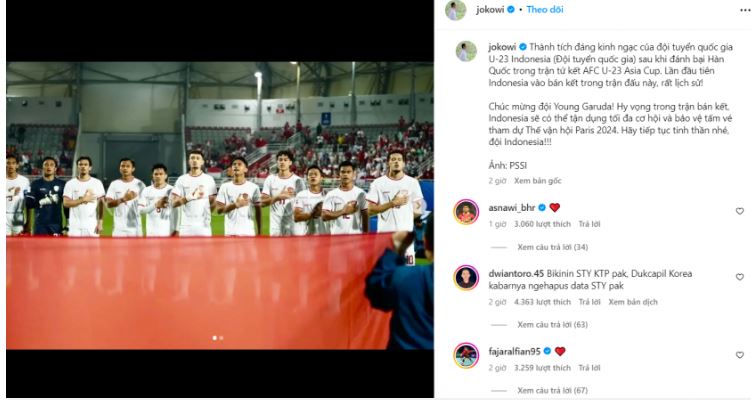Like the fajaralfian95 comment with heart icon
Screen dimensions: 751x400
pyautogui.click(x=740, y=355)
